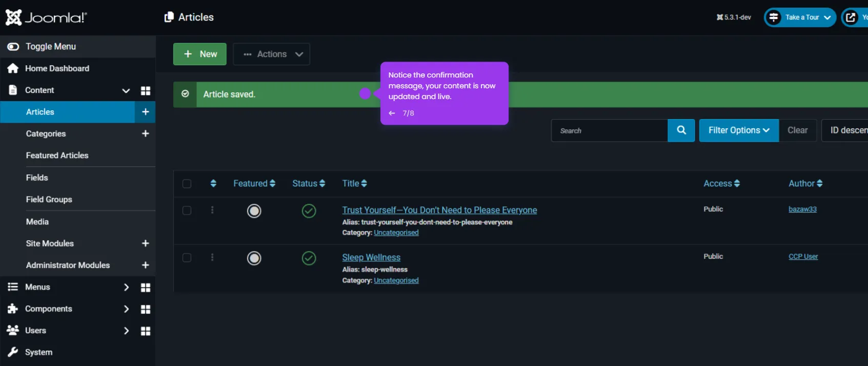Open Components dashboard grid icon

(x=146, y=309)
